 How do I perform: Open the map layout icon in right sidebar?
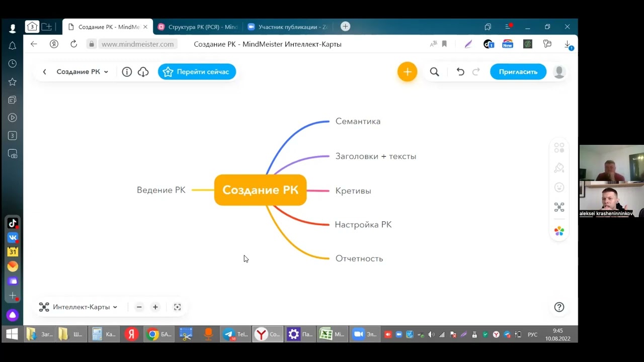[x=559, y=207]
